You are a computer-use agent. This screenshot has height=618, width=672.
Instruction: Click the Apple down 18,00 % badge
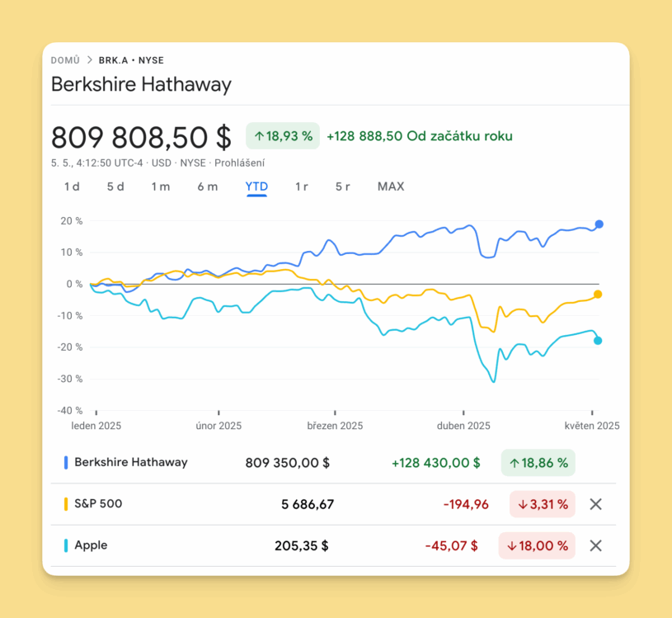coord(537,545)
